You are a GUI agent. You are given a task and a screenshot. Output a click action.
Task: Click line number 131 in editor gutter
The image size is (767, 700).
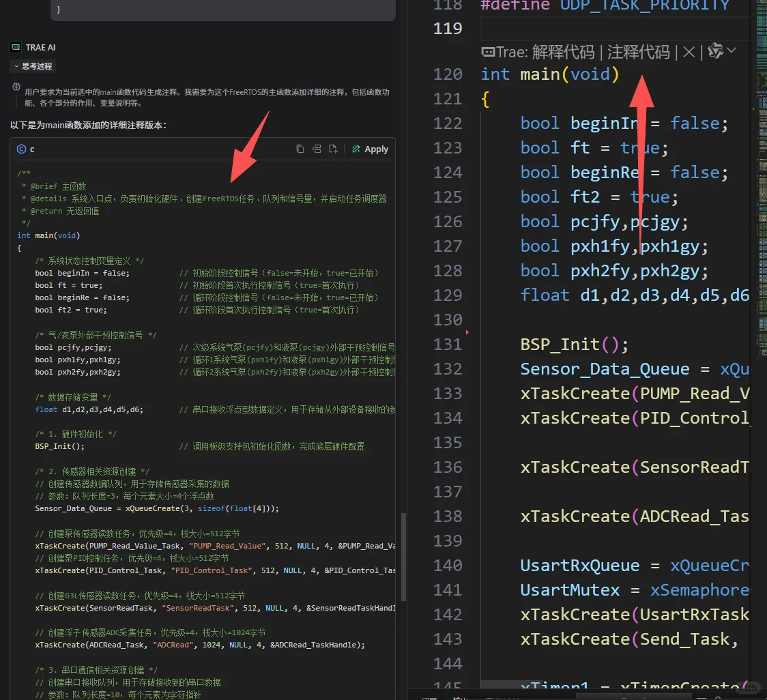448,345
